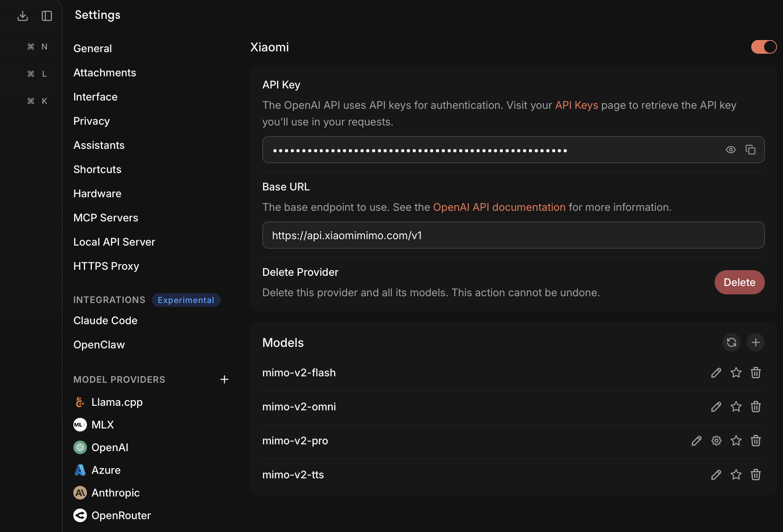Disable the Xiaomi provider toggle
Image resolution: width=783 pixels, height=532 pixels.
(x=763, y=47)
